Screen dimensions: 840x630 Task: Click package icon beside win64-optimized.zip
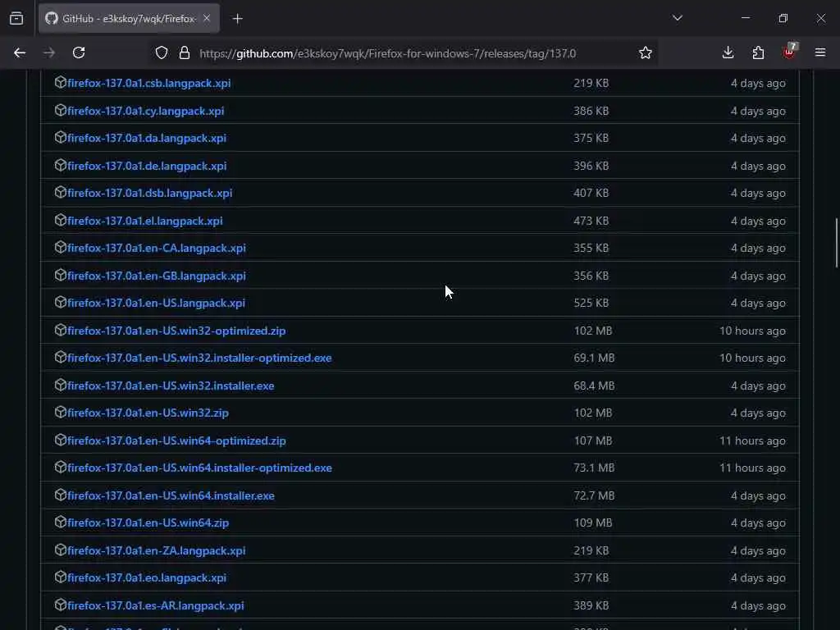pyautogui.click(x=61, y=440)
